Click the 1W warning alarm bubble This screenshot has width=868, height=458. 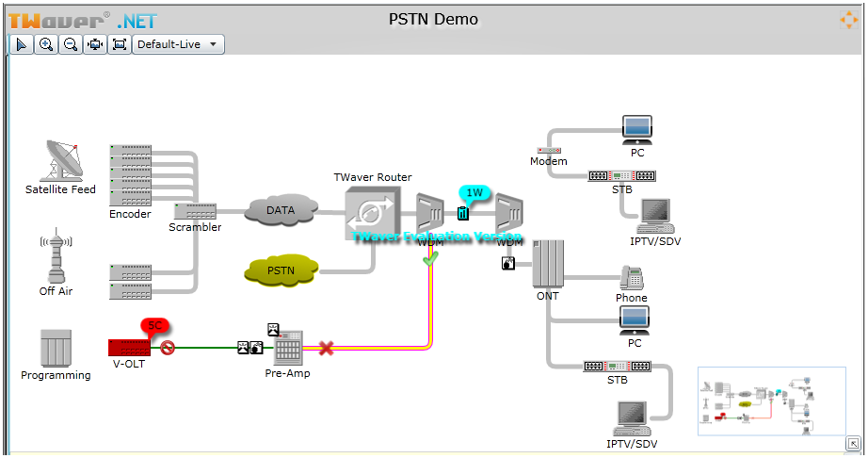[474, 193]
